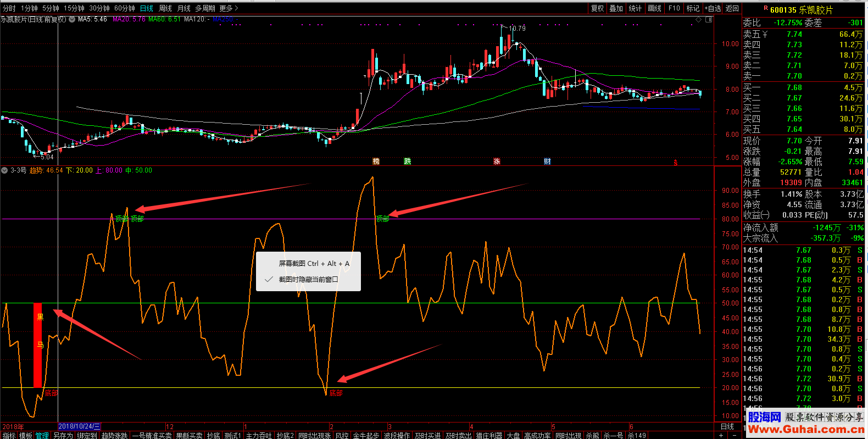
Task: Switch to 月线 monthly chart
Action: click(x=184, y=8)
